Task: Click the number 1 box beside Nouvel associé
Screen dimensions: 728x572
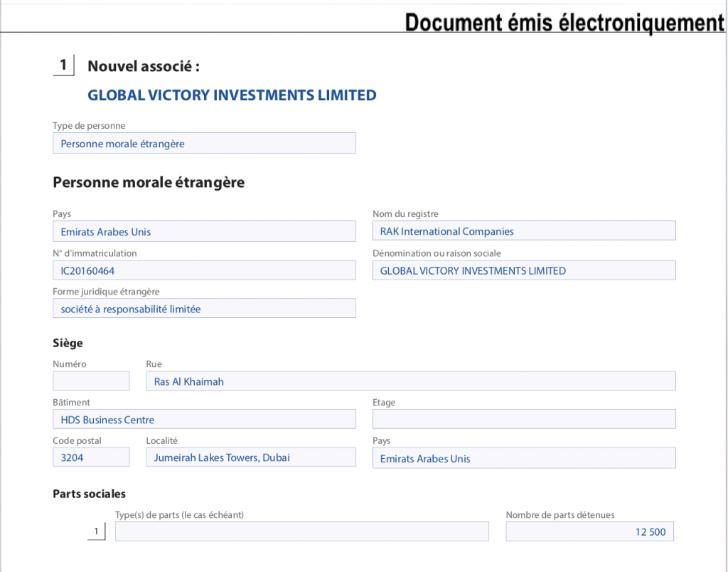Action: (63, 65)
